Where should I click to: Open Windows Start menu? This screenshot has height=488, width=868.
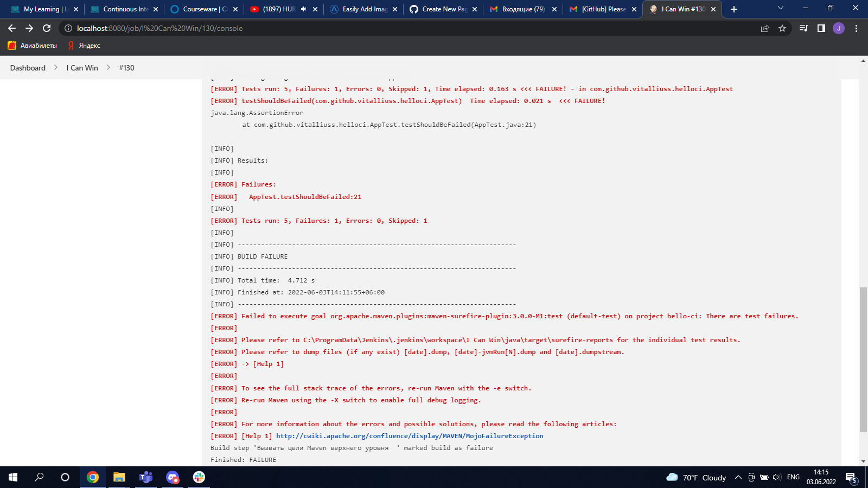point(13,477)
